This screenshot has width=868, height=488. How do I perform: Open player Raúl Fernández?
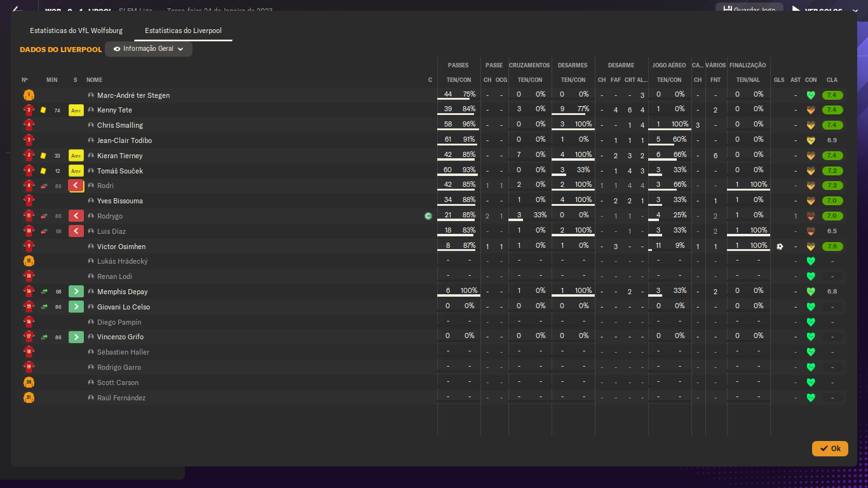click(x=121, y=398)
